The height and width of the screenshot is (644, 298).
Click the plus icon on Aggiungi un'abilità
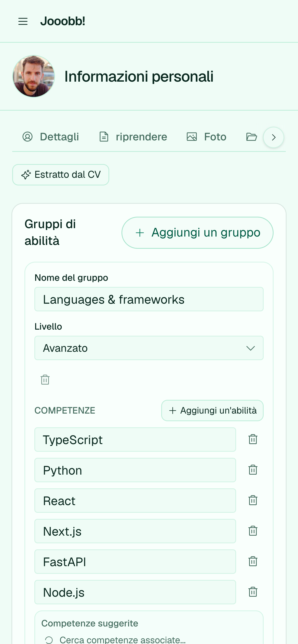pos(173,411)
